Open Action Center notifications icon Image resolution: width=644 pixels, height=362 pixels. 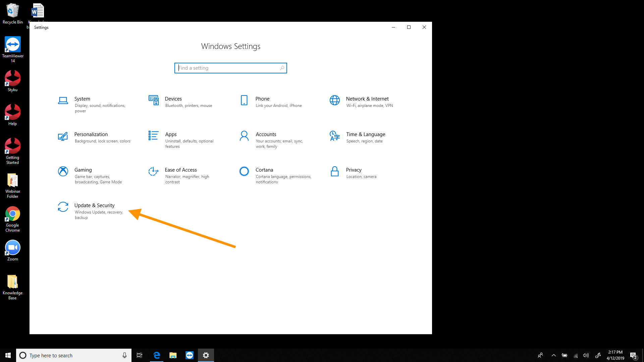633,355
